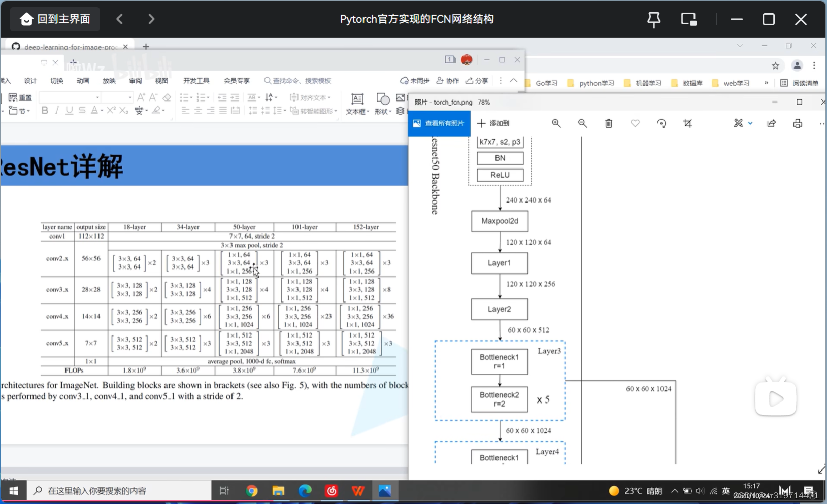This screenshot has height=504, width=827.
Task: Toggle Bold formatting in WPS
Action: tap(45, 110)
